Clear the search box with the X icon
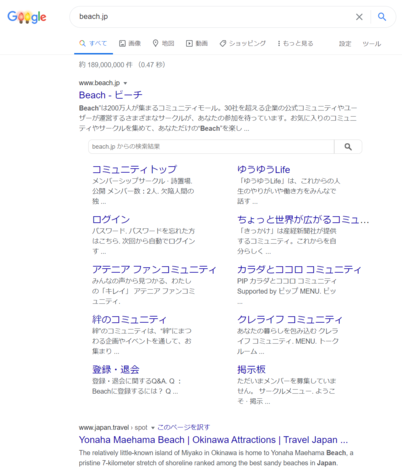The image size is (402, 470). (x=359, y=17)
